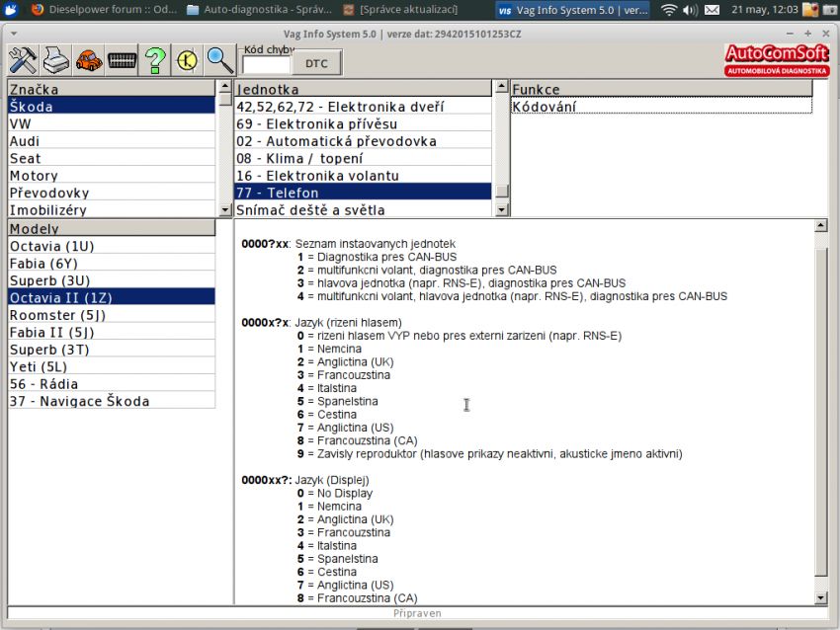Click the user session icon beside the clock
Viewport: 840px width, 630px height.
coord(811,10)
